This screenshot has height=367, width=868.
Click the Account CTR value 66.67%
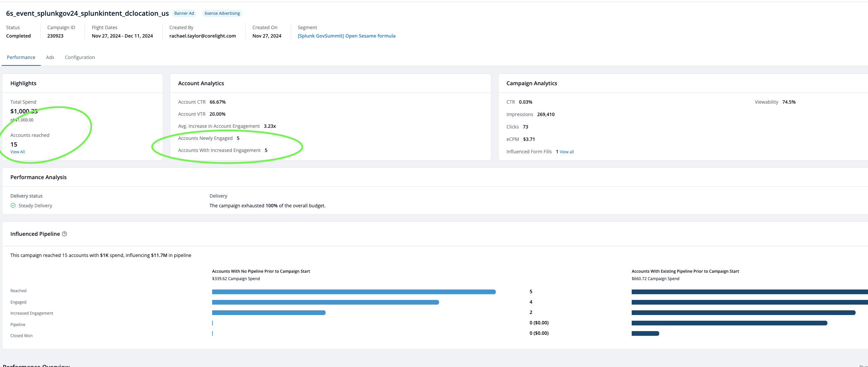coord(218,102)
